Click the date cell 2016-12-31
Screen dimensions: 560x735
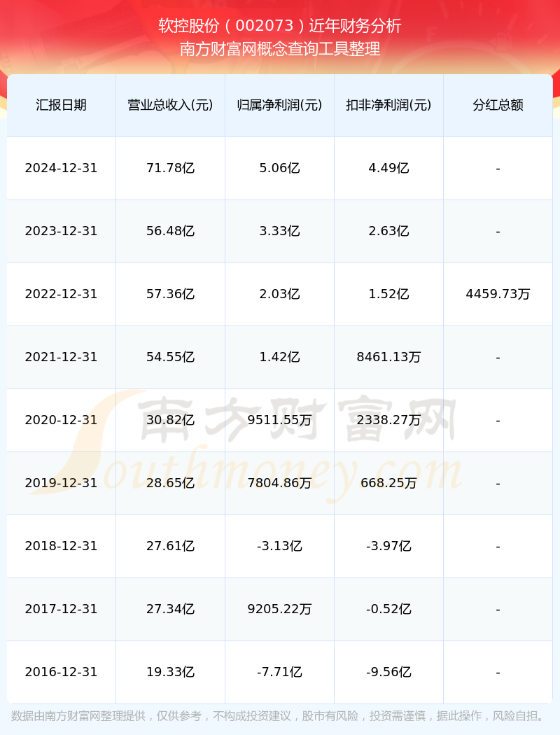click(62, 672)
